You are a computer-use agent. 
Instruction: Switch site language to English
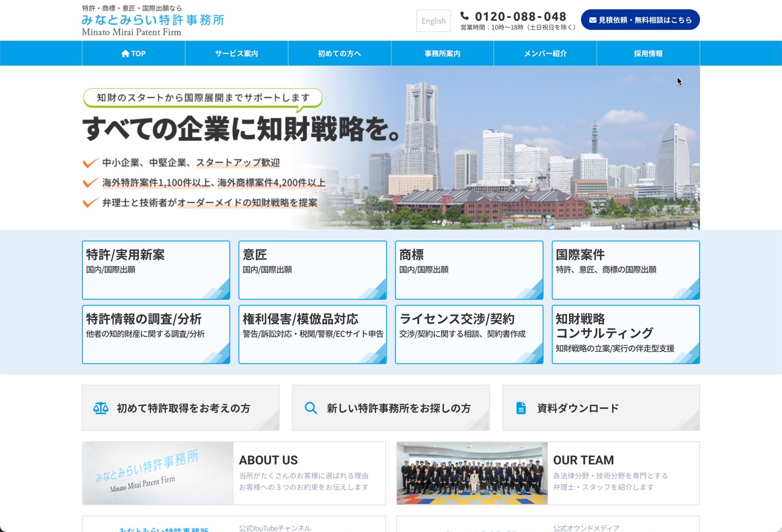[433, 21]
